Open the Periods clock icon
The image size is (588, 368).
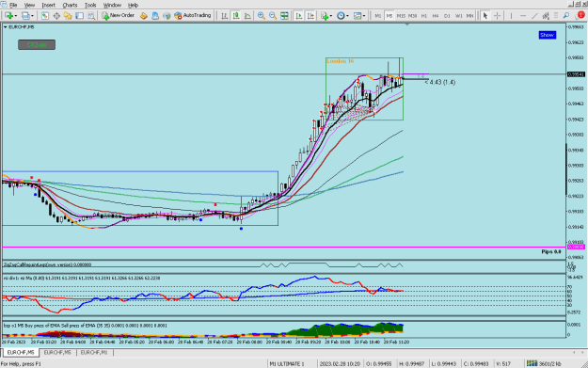pos(341,16)
